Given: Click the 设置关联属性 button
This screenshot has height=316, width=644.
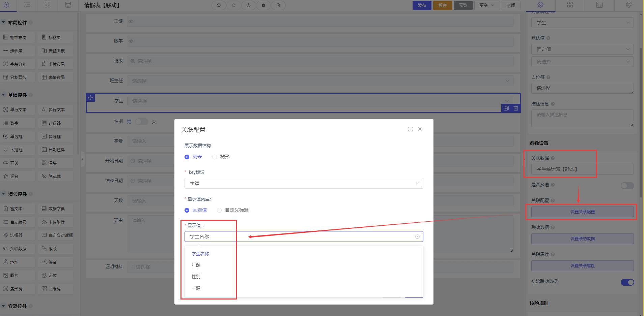Looking at the screenshot, I should point(582,266).
